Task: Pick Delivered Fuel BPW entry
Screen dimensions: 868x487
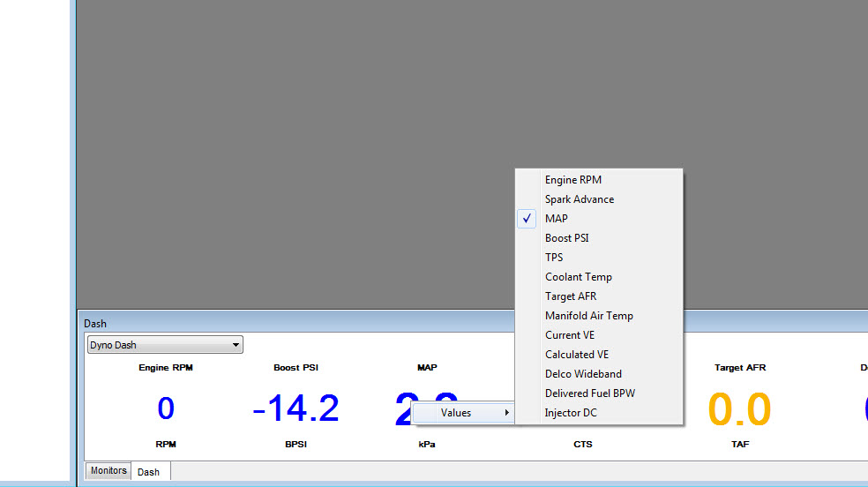Action: coord(598,393)
